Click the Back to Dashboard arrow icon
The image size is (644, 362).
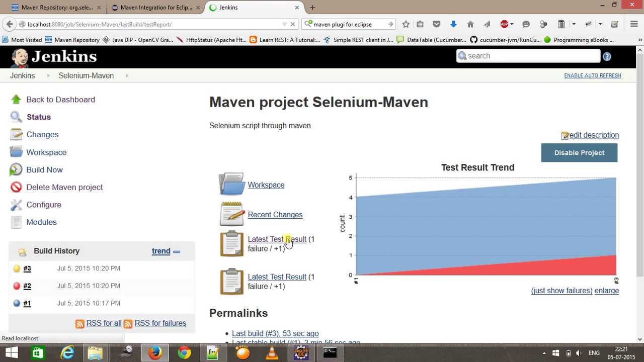[16, 100]
